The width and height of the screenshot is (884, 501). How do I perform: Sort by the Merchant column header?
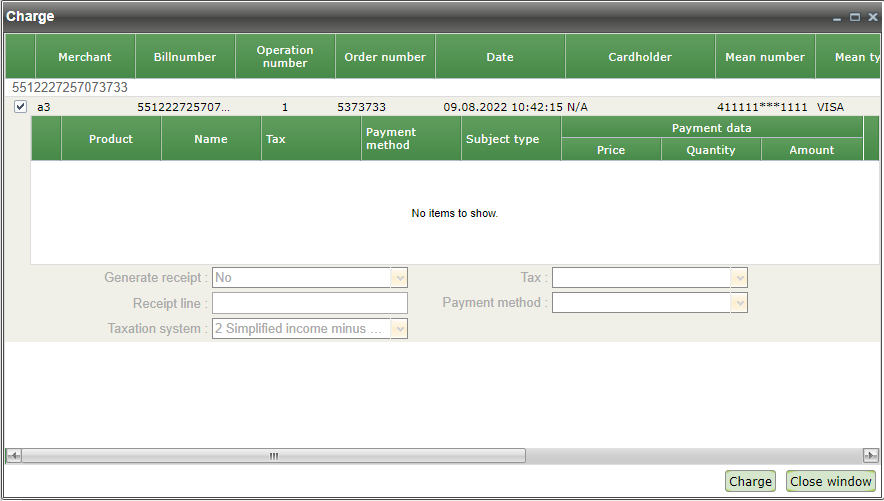pos(85,57)
